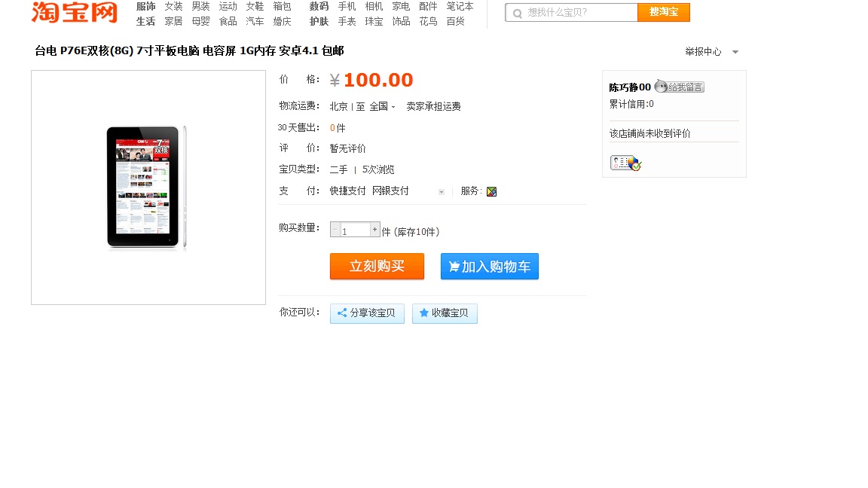Increase purchase quantity with plus button
This screenshot has width=868, height=488.
[374, 229]
